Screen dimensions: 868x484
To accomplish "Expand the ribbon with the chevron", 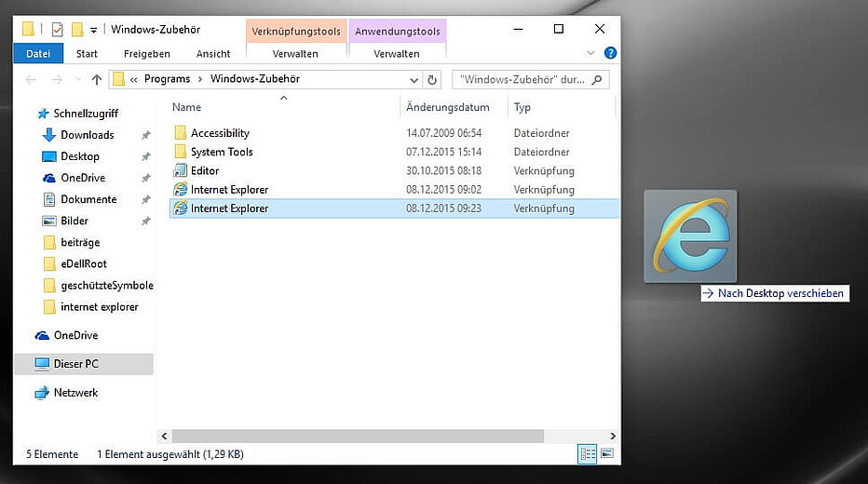I will point(590,53).
